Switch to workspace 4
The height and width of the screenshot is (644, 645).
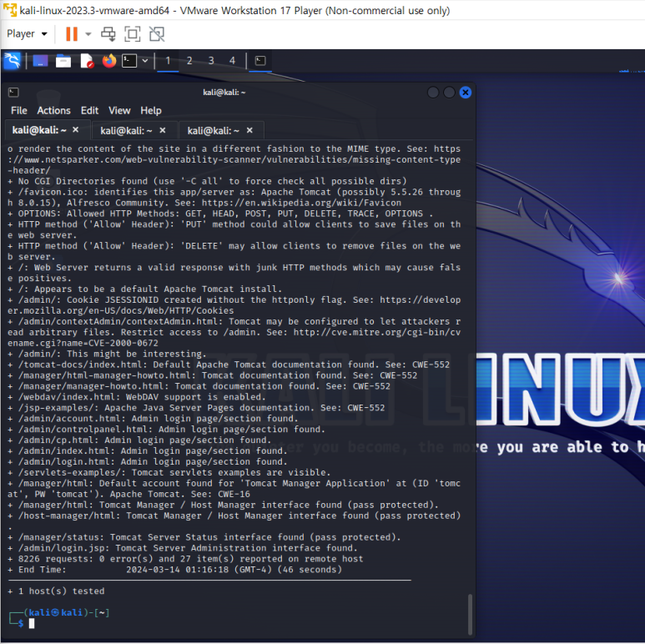coord(233,61)
